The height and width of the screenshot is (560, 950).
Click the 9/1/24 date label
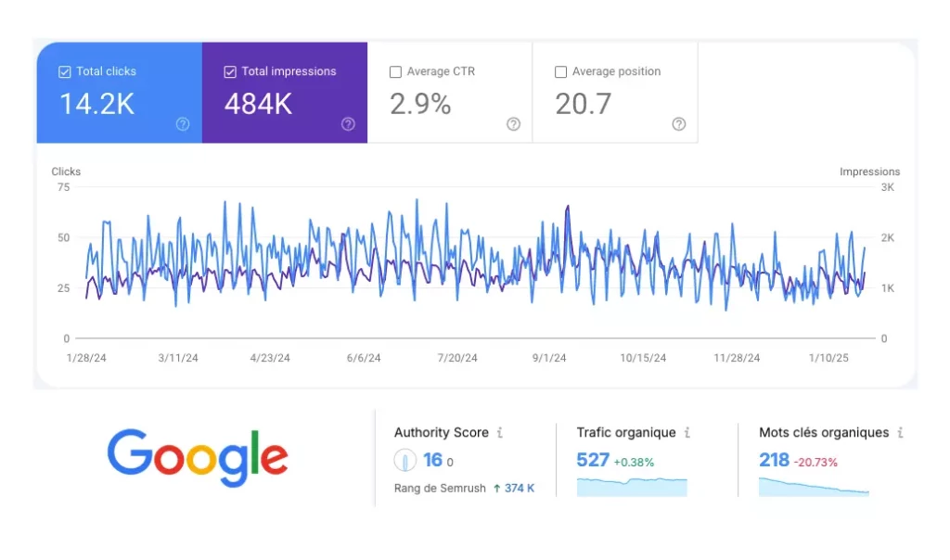[x=549, y=358]
